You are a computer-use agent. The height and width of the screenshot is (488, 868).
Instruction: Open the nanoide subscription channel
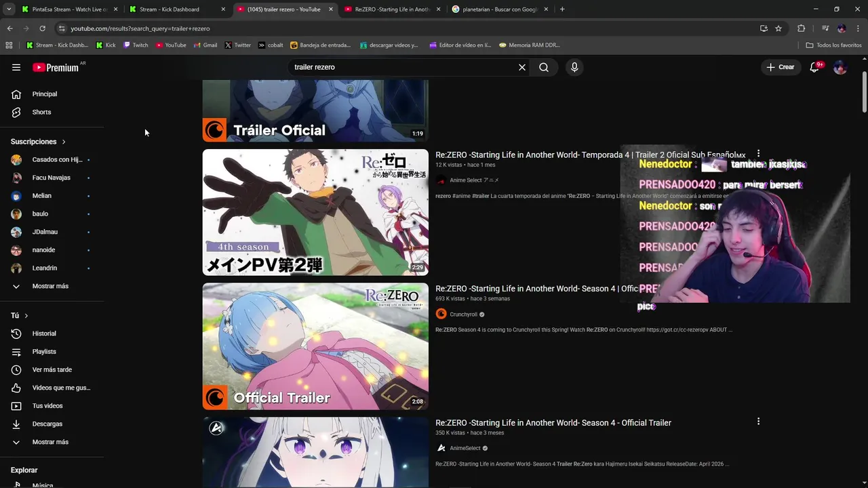pyautogui.click(x=52, y=250)
